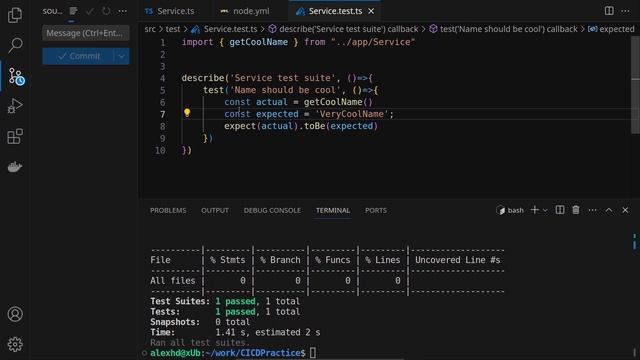Open the Run and Debug view
Image resolution: width=640 pixels, height=360 pixels.
click(15, 106)
